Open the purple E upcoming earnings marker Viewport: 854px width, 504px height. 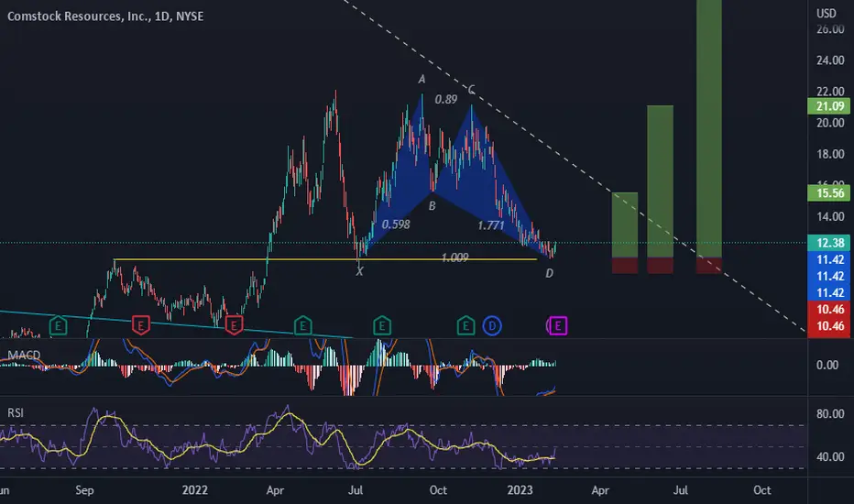558,326
